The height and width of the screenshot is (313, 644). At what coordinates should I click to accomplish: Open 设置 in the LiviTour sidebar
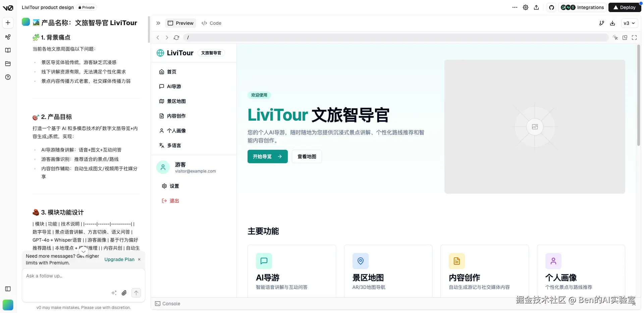tap(194, 186)
